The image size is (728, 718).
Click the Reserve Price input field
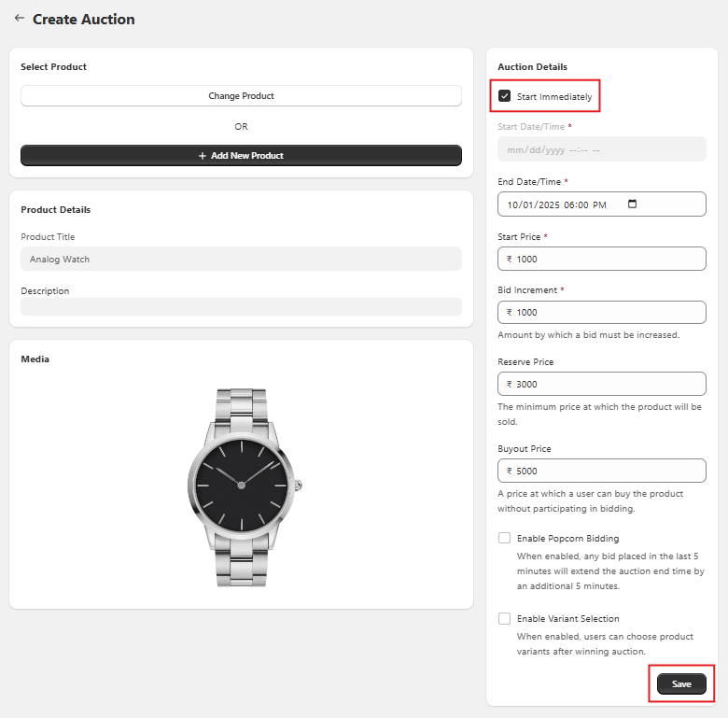pyautogui.click(x=607, y=384)
